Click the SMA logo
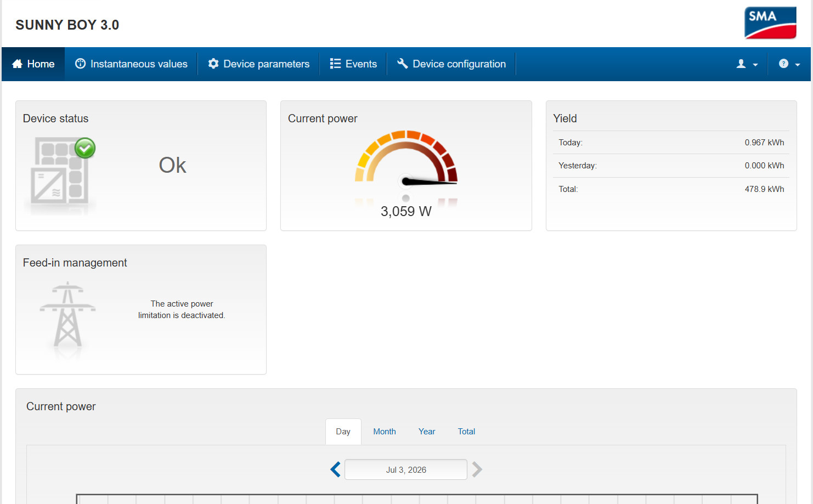The width and height of the screenshot is (813, 504). (x=770, y=22)
